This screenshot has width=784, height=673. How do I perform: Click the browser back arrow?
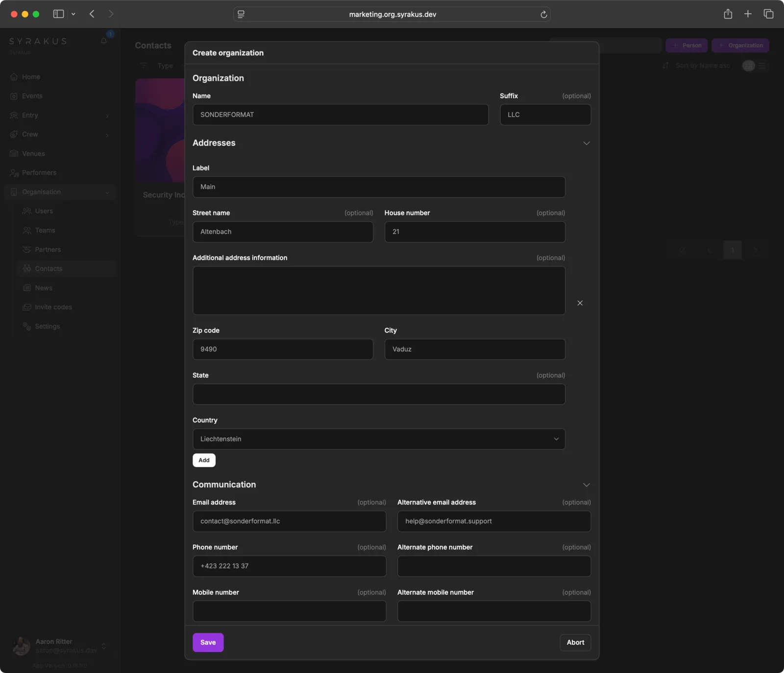point(92,14)
